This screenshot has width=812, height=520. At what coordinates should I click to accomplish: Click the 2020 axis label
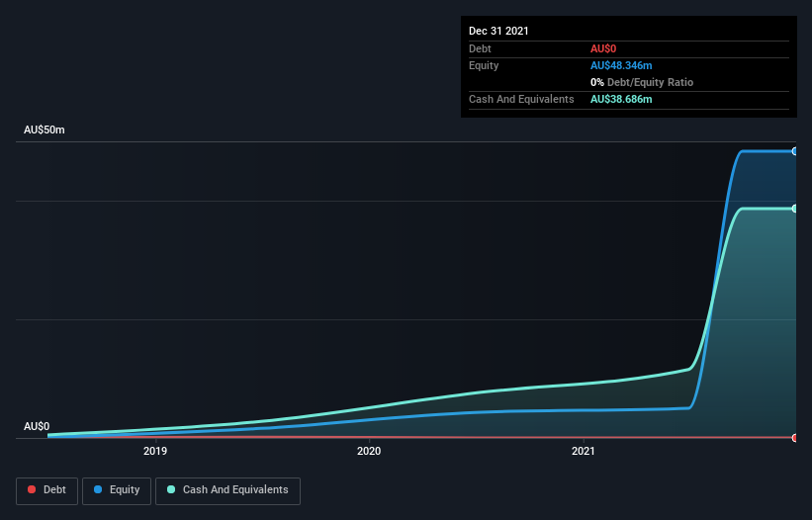369,451
